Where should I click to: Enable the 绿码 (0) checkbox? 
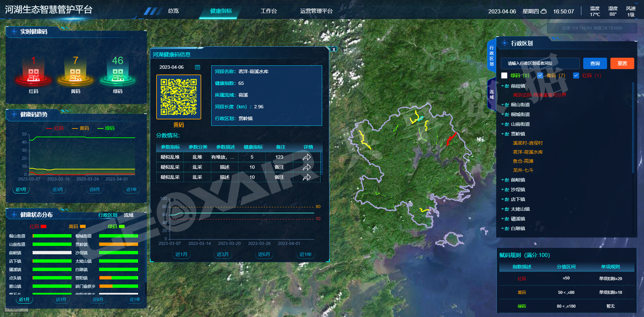tap(504, 75)
